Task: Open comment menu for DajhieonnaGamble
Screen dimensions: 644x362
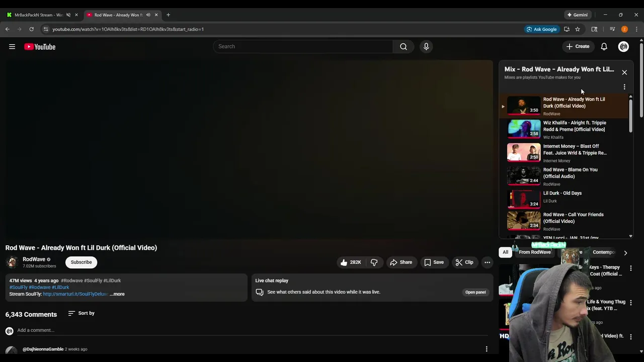Action: click(487, 349)
